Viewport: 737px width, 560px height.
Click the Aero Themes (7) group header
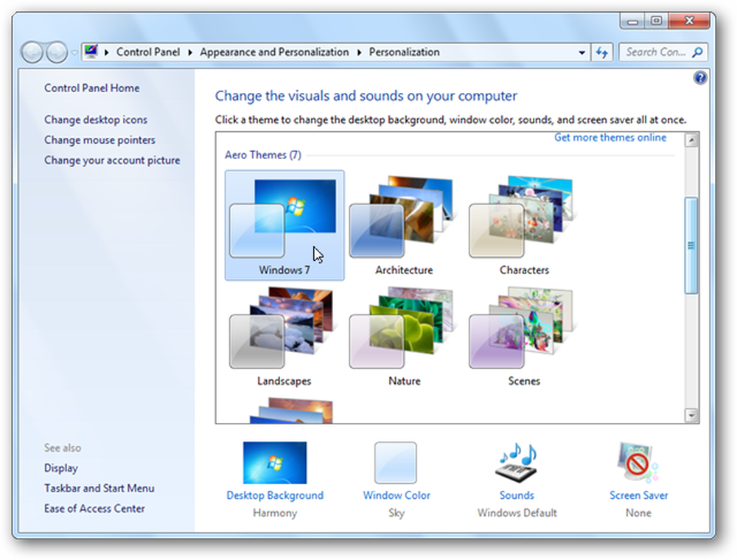click(263, 155)
